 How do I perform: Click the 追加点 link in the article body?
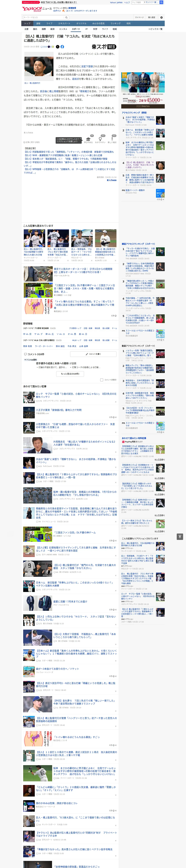pos(75,79)
